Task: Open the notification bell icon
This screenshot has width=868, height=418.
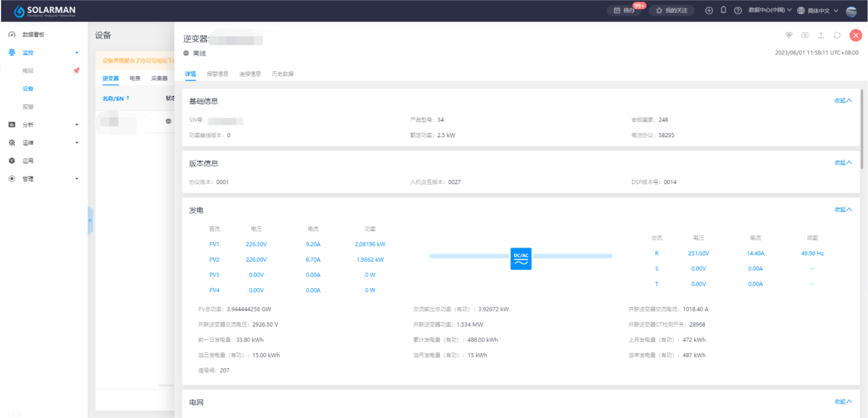Action: click(723, 10)
